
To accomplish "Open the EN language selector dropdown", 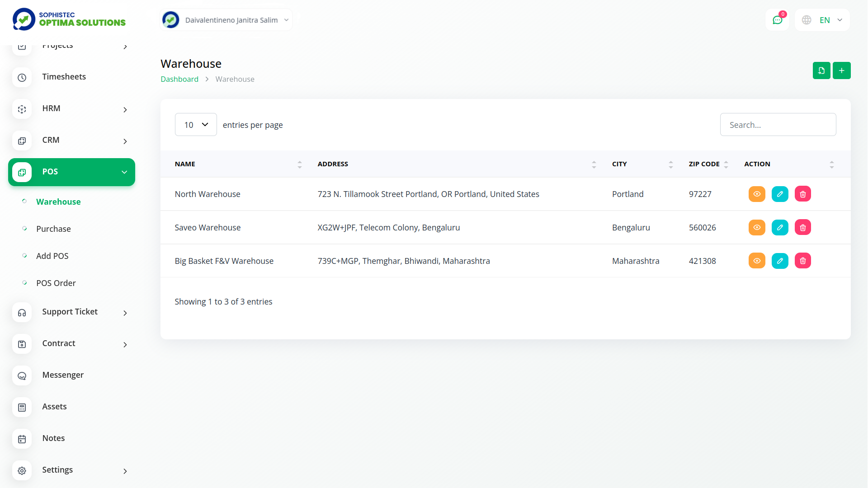I will 822,20.
